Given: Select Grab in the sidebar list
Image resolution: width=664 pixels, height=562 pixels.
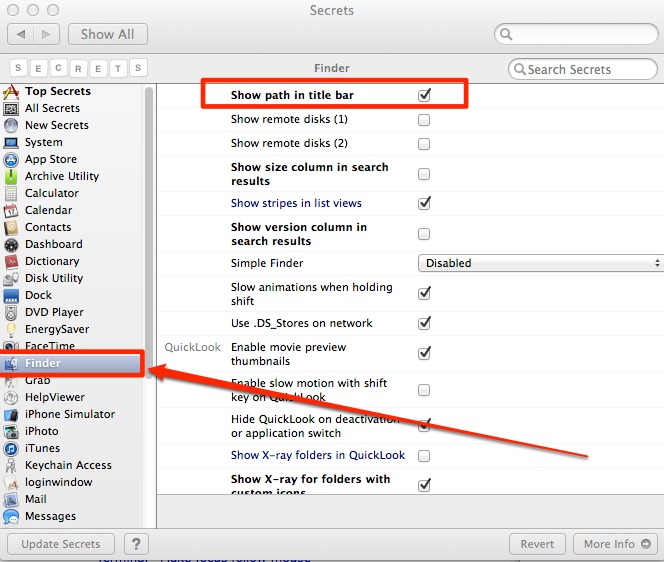Looking at the screenshot, I should [x=37, y=380].
